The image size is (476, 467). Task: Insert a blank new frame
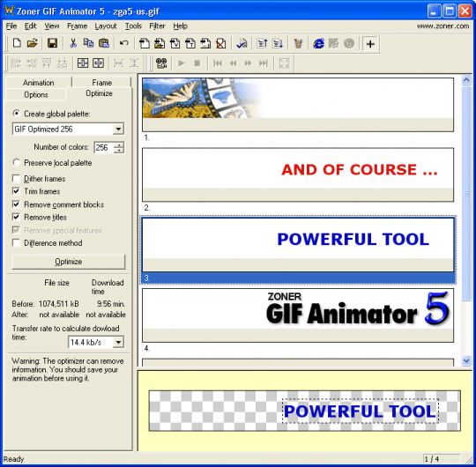coord(145,43)
